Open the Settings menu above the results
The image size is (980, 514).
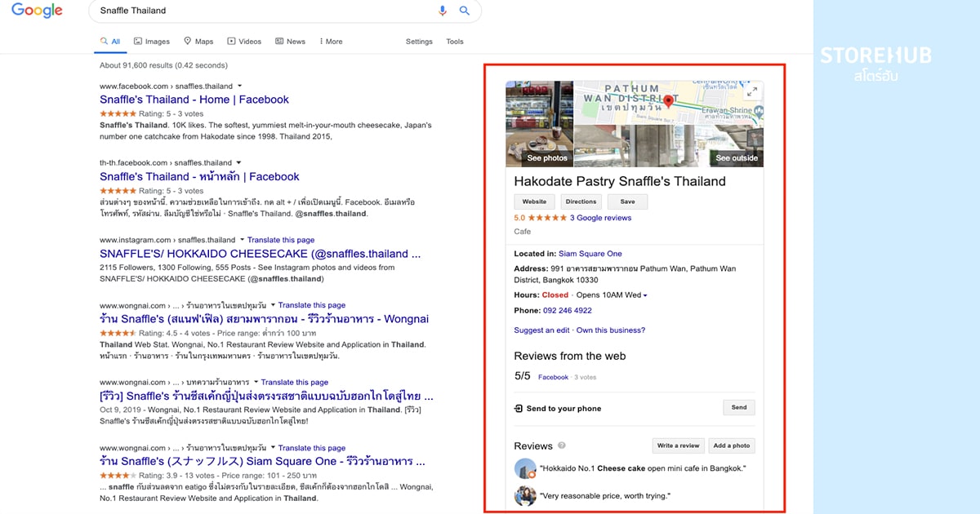(419, 41)
